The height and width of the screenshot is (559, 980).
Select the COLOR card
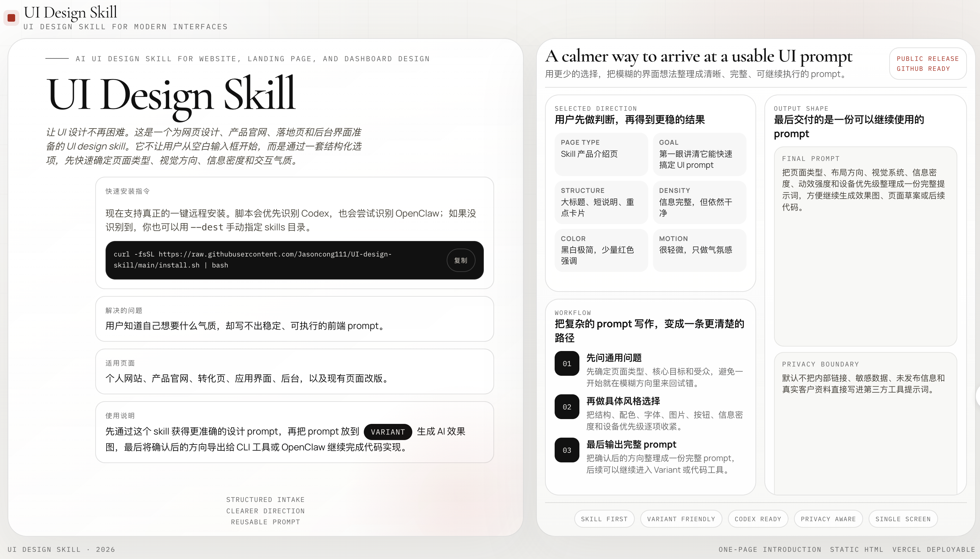pos(601,250)
